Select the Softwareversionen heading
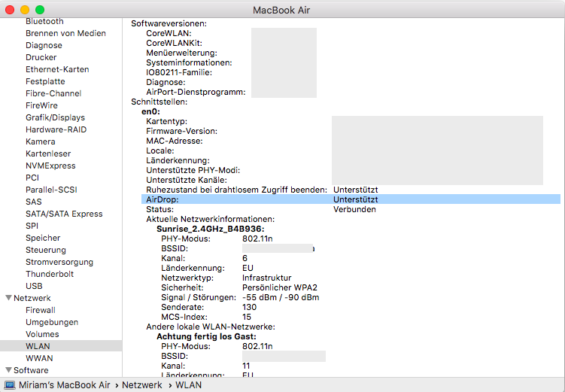The width and height of the screenshot is (565, 392). [x=169, y=23]
